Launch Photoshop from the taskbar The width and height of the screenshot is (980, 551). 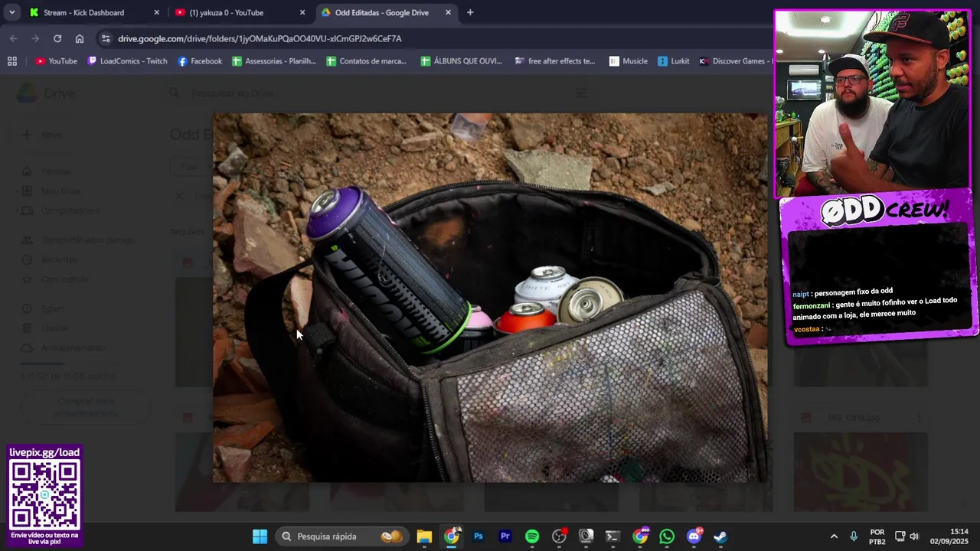coord(479,536)
